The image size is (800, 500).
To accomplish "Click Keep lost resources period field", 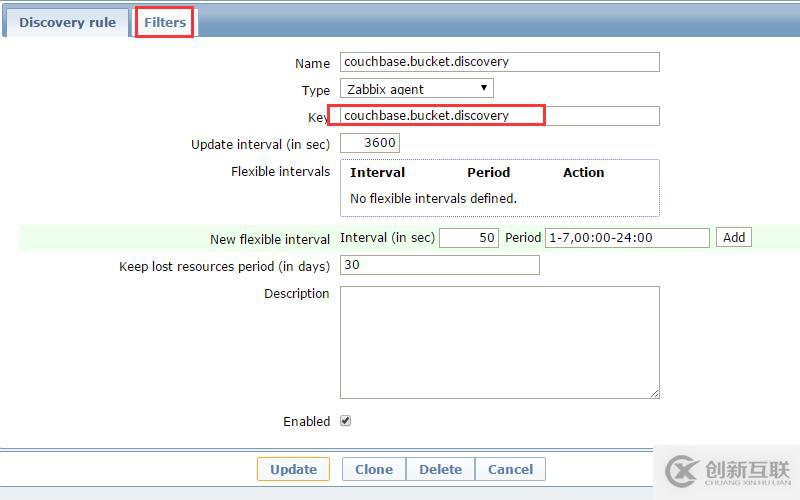I will 439,265.
